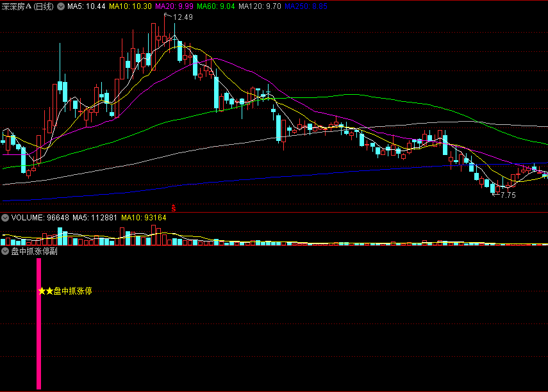Select the MA5: 10.44 label

[87, 6]
